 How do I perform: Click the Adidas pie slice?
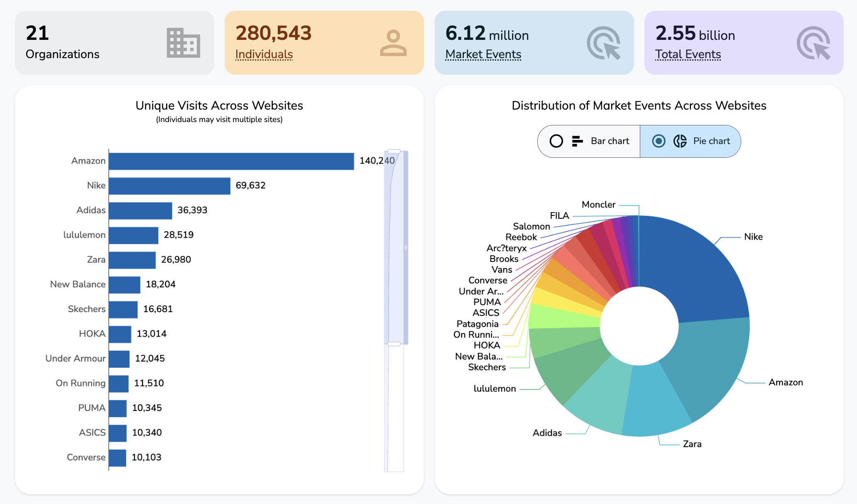602,394
